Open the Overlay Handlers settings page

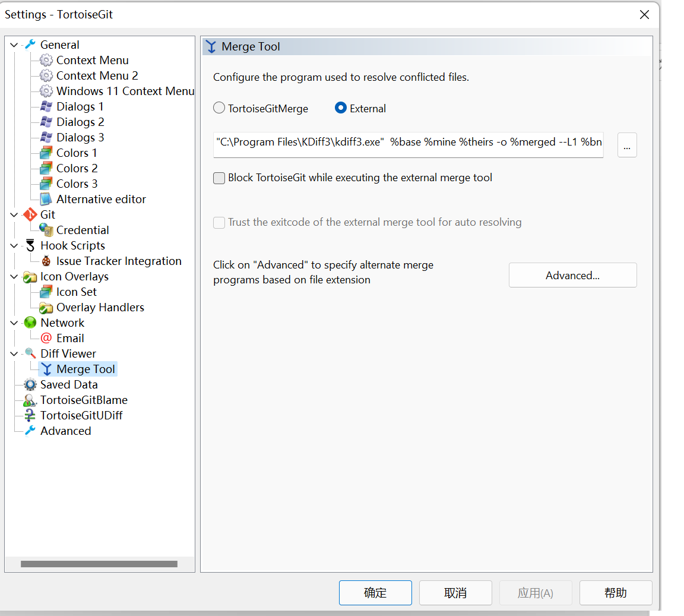[x=100, y=307]
